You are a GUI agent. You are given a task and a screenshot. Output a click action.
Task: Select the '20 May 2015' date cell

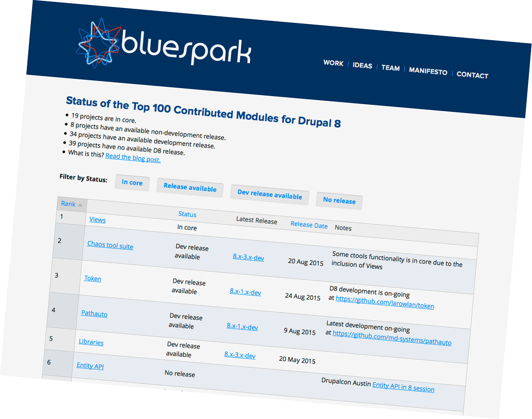coord(298,360)
